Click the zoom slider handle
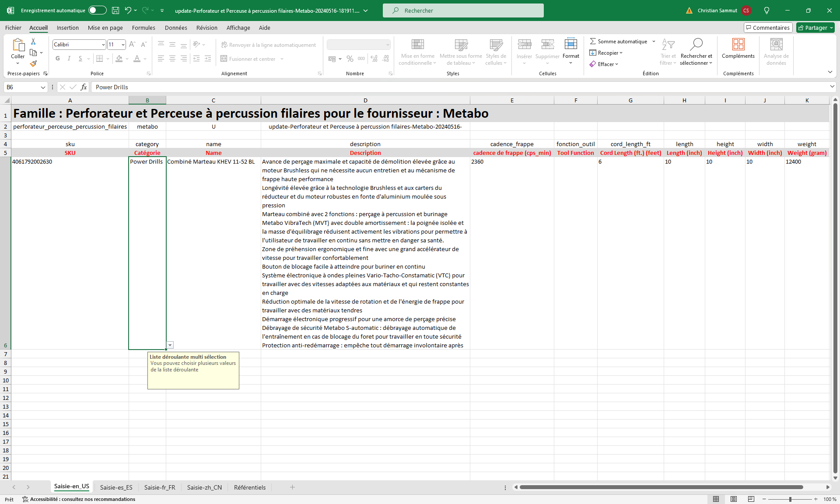 point(790,499)
